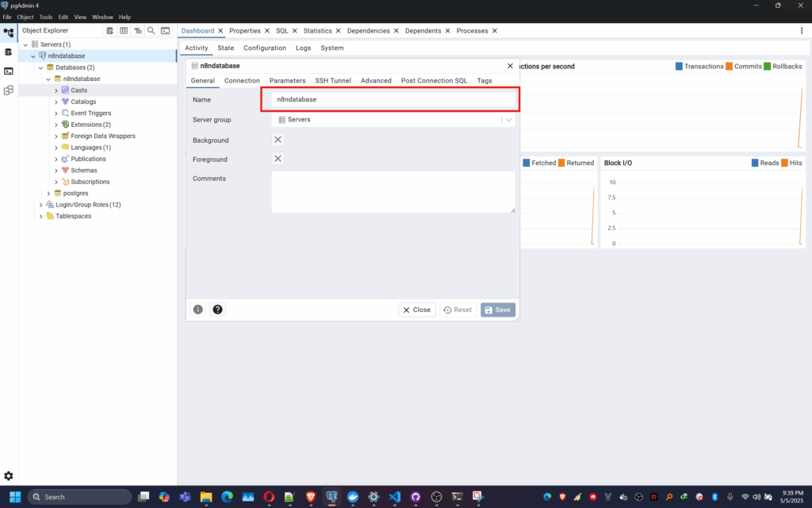Click the Close button in dialog
Viewport: 812px width, 508px height.
(x=417, y=310)
